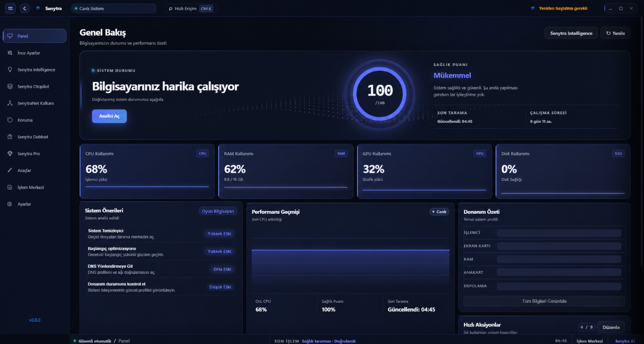Image resolution: width=644 pixels, height=344 pixels.
Task: Click the Hızlı Erişim search field
Action: (x=191, y=8)
